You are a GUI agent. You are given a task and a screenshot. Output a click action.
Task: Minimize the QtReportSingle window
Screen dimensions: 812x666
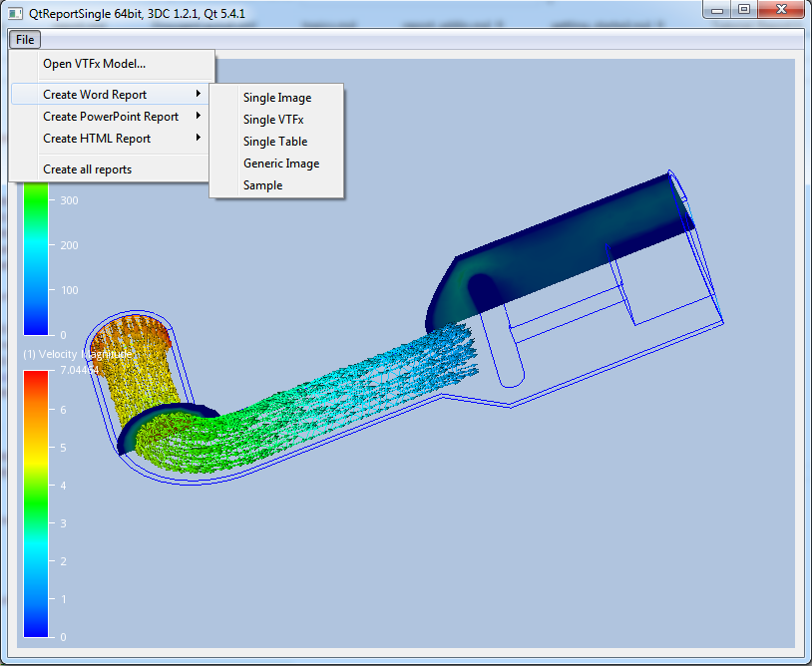(718, 9)
